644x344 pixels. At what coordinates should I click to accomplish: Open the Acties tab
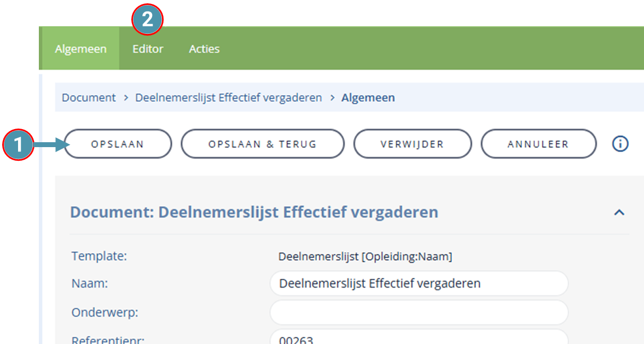(204, 49)
